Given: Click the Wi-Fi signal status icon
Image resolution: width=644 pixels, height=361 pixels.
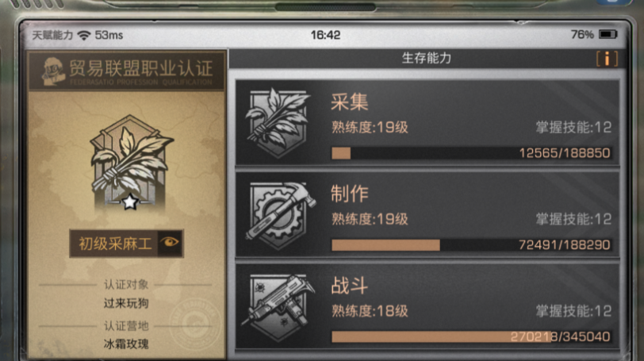Looking at the screenshot, I should [x=84, y=36].
